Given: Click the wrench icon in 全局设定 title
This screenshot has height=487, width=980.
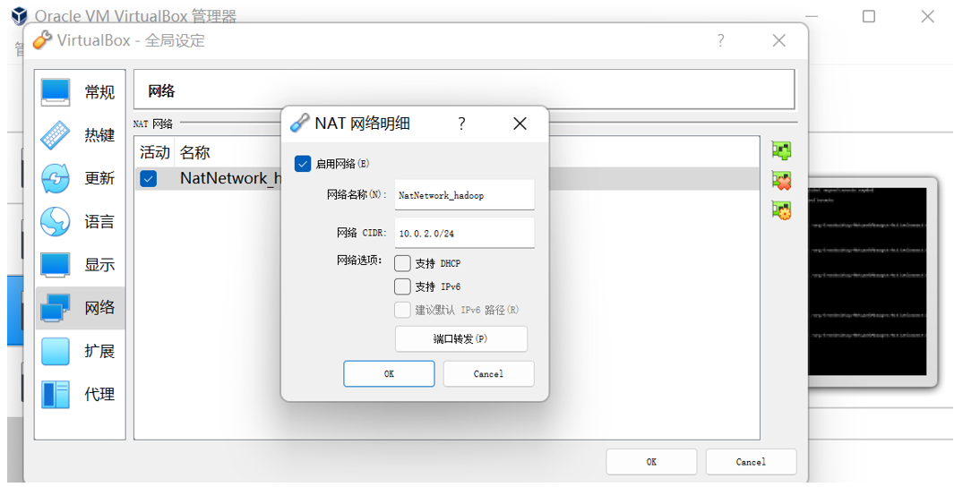Looking at the screenshot, I should [x=42, y=40].
